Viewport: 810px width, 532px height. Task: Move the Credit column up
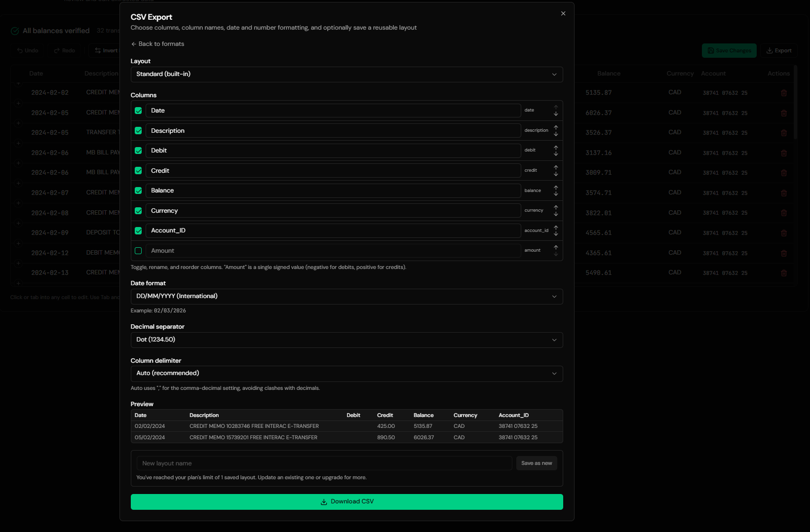click(556, 167)
